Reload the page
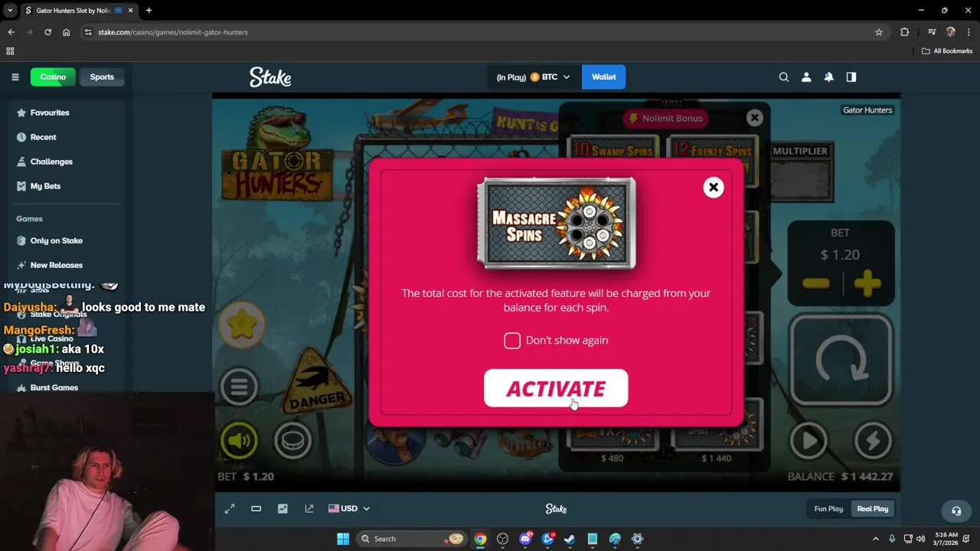This screenshot has height=551, width=980. 47,32
